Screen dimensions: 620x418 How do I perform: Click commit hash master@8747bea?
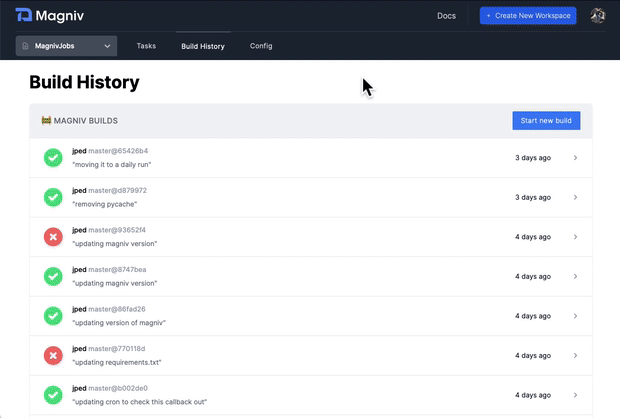pyautogui.click(x=117, y=269)
